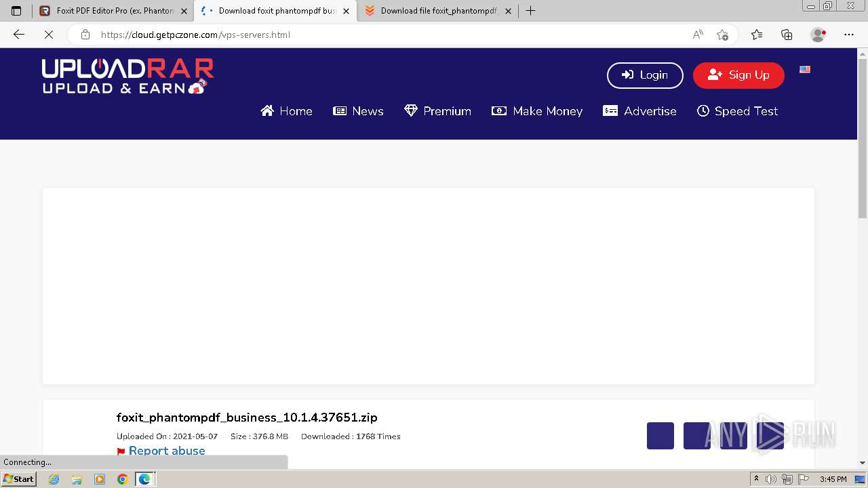Switch to Foxit PDF Editor Pro tab
This screenshot has height=488, width=868.
(x=113, y=11)
